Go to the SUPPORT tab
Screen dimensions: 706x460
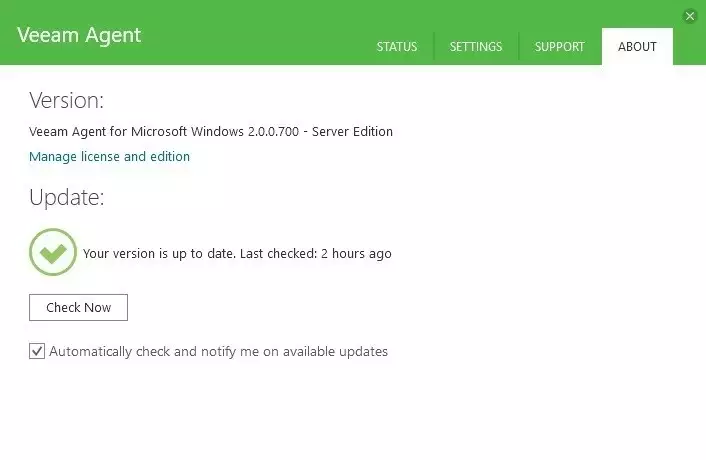(x=560, y=47)
